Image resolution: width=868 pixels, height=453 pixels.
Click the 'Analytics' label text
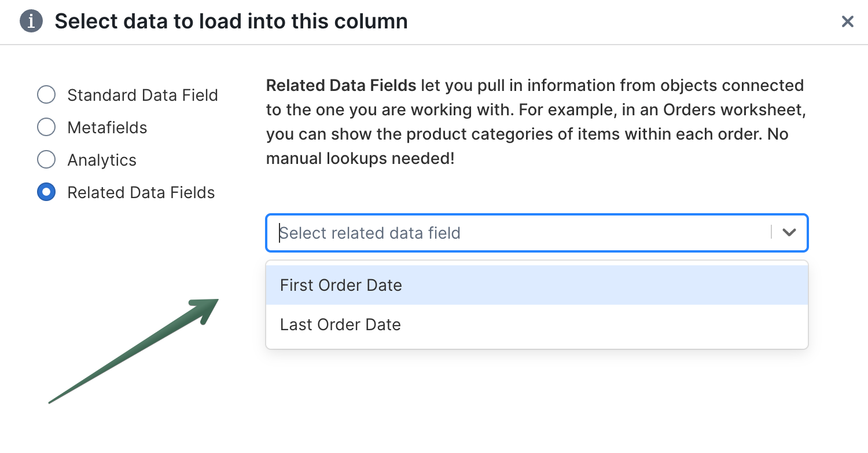pyautogui.click(x=102, y=160)
